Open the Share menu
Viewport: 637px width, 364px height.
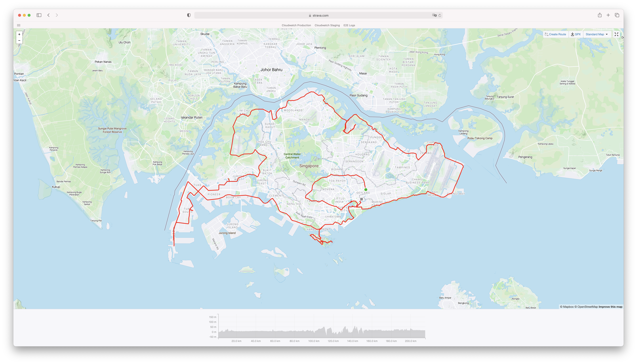tap(599, 15)
